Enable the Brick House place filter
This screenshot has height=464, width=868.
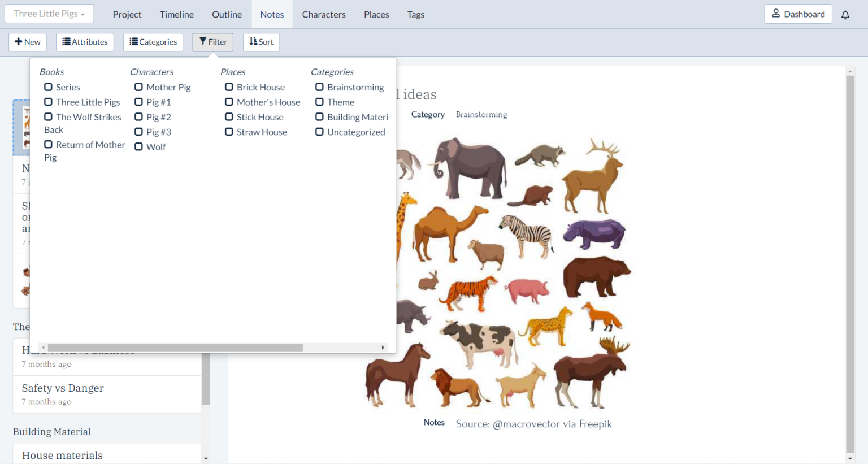229,87
